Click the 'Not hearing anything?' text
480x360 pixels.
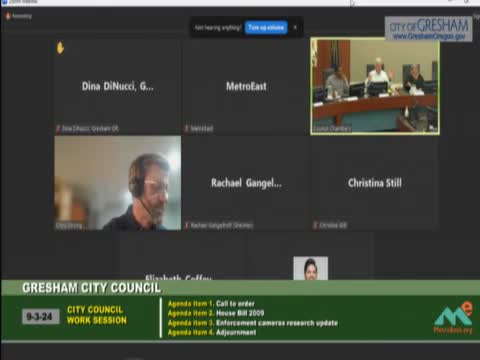[x=218, y=28]
